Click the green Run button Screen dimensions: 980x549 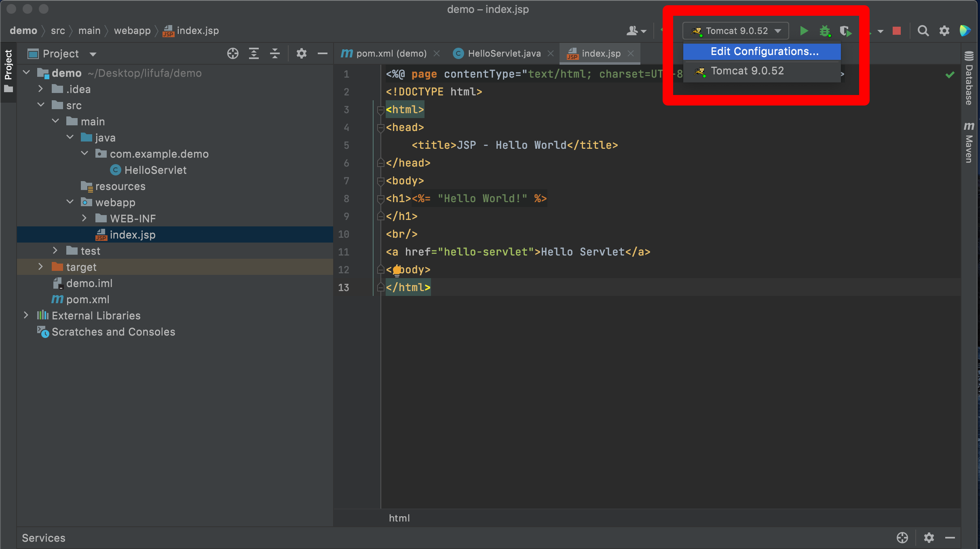(804, 31)
